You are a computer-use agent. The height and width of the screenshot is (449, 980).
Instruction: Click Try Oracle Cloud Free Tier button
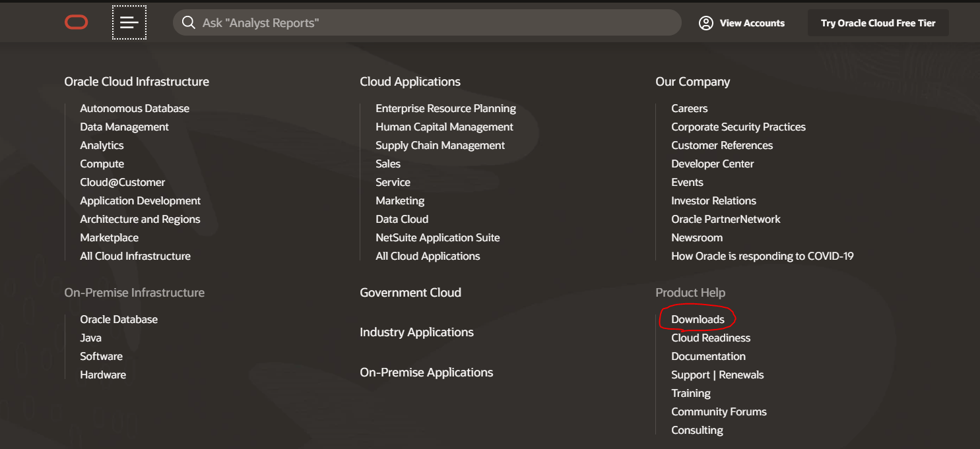878,23
